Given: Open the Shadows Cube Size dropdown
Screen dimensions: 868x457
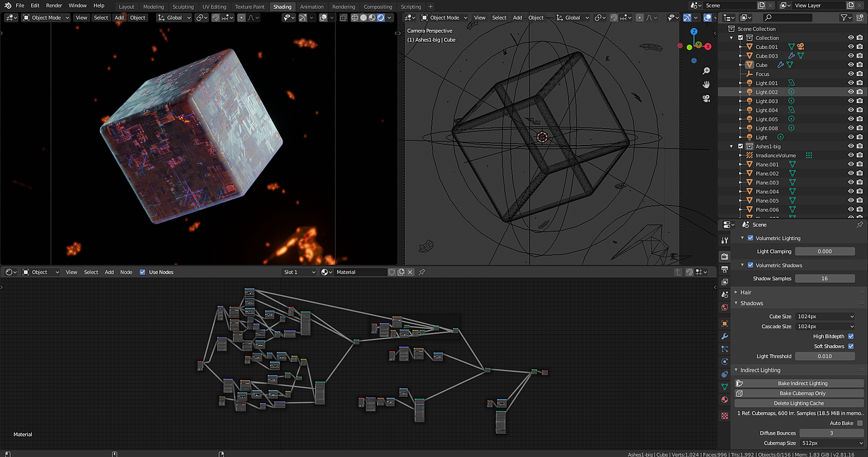Looking at the screenshot, I should [x=825, y=316].
